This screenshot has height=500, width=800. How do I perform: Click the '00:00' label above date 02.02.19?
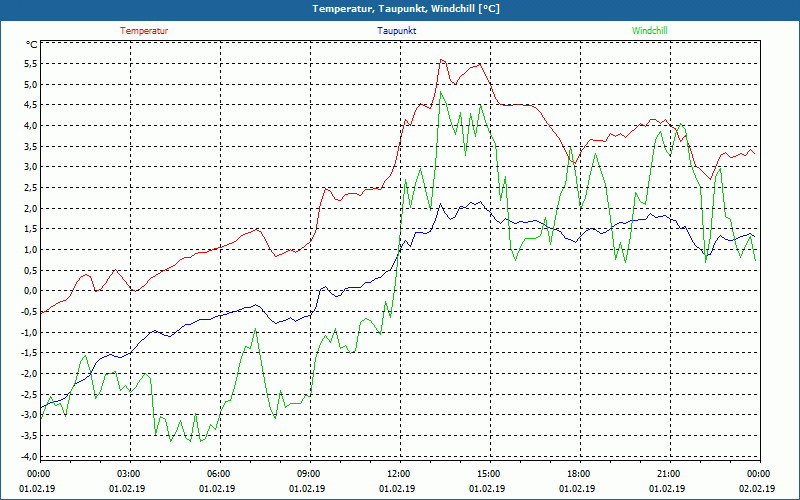pos(758,473)
